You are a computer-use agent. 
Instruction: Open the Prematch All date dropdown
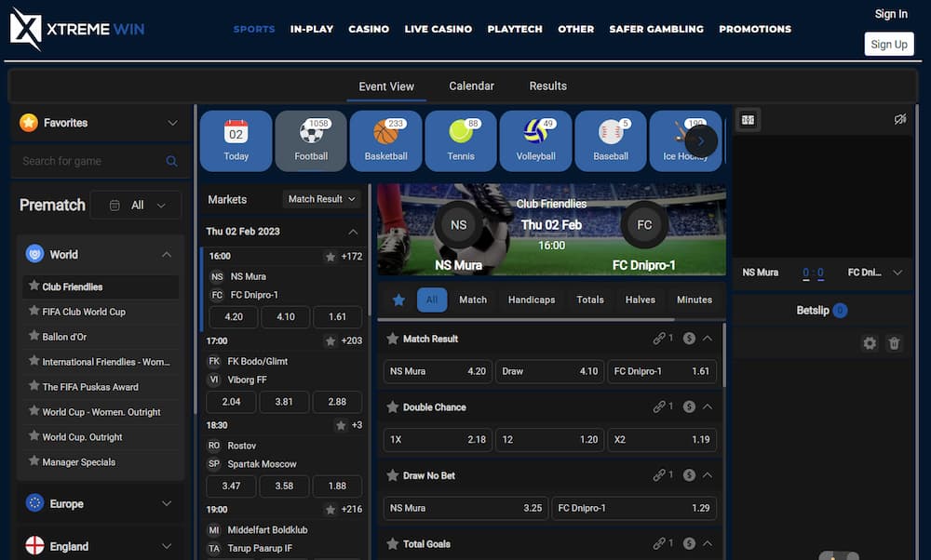coord(136,206)
